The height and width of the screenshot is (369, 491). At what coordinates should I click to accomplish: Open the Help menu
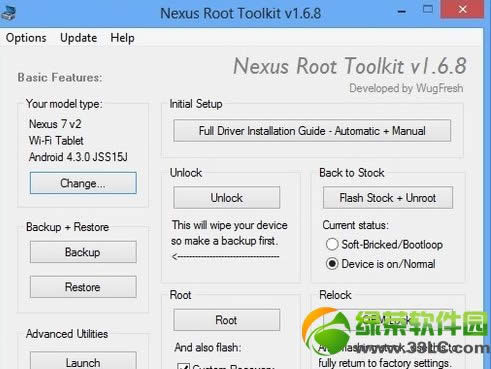tap(122, 38)
